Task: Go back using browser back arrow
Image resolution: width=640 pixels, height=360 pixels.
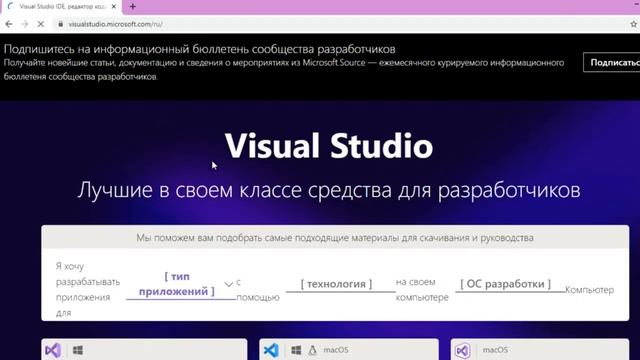Action: 9,24
